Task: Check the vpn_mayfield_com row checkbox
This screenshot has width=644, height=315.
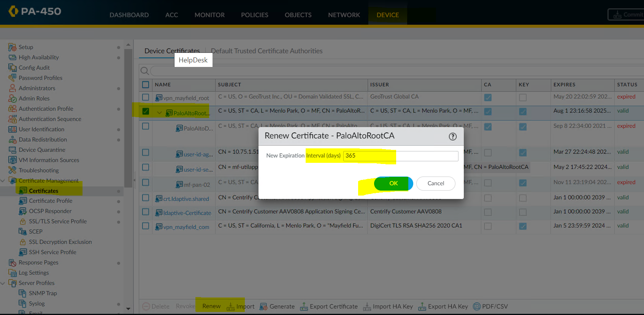Action: [x=146, y=226]
